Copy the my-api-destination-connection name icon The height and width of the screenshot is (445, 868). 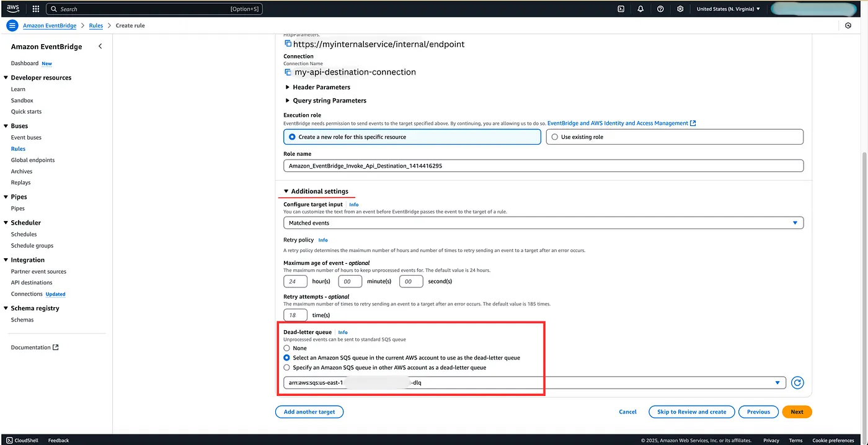point(288,72)
